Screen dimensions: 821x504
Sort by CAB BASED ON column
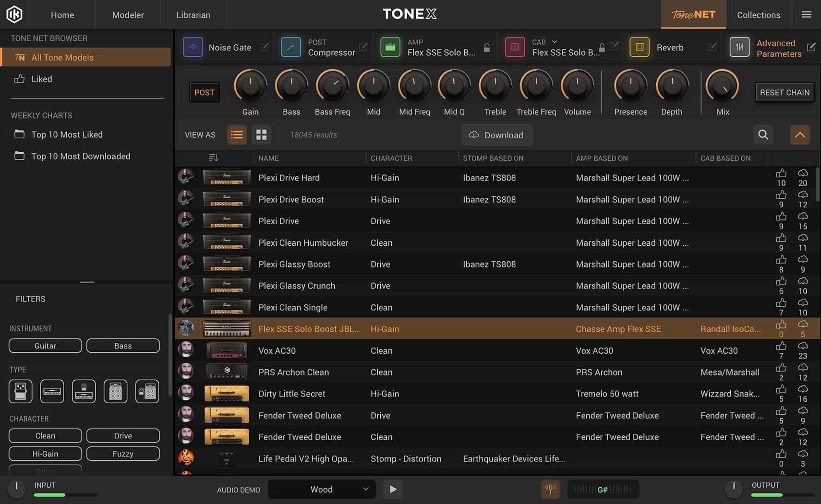click(x=725, y=158)
